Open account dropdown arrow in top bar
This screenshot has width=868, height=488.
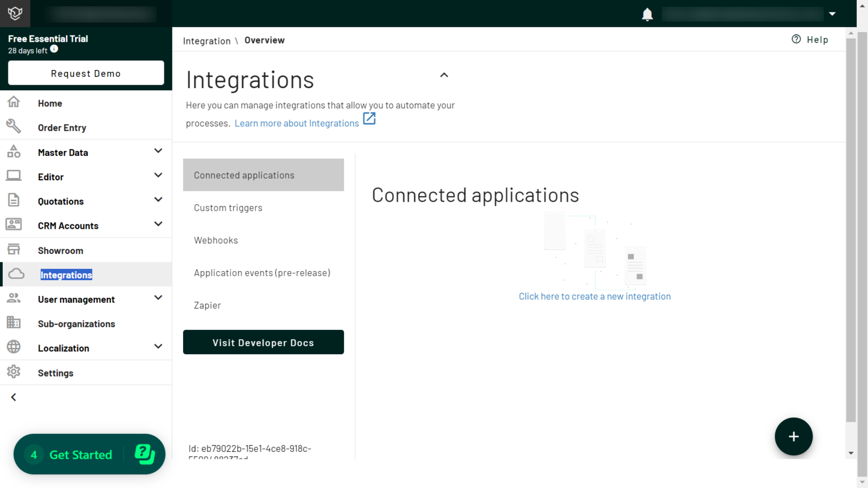click(x=832, y=14)
